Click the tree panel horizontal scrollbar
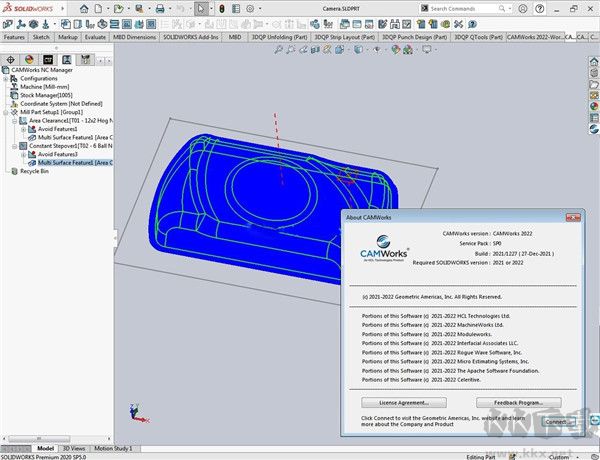The width and height of the screenshot is (600, 460). 39,439
